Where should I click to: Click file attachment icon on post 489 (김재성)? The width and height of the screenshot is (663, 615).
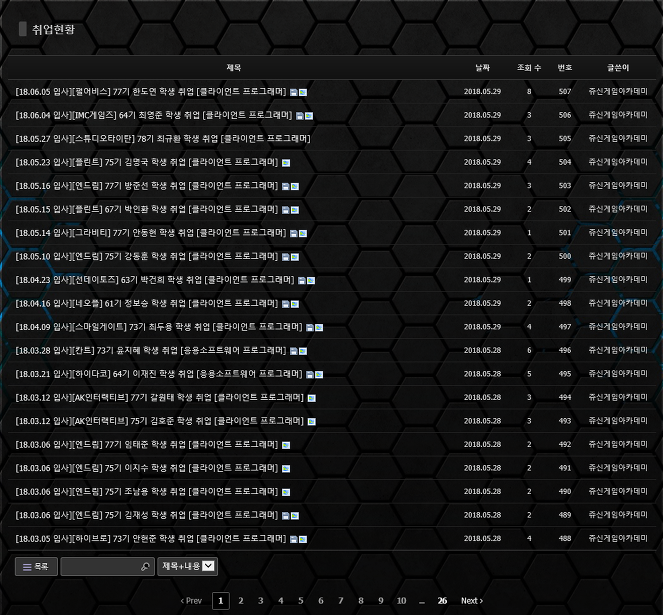point(286,516)
